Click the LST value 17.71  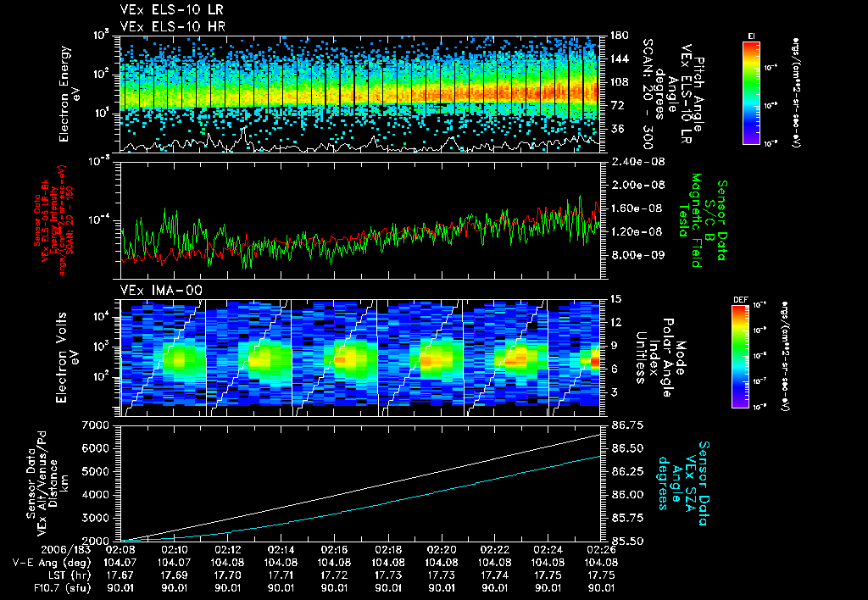click(x=281, y=575)
